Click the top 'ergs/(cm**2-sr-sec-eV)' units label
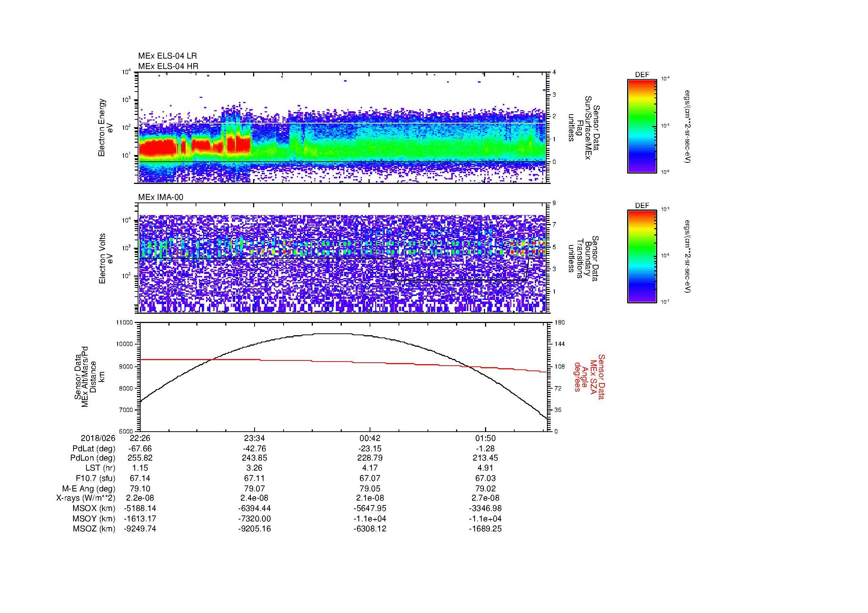 [688, 126]
